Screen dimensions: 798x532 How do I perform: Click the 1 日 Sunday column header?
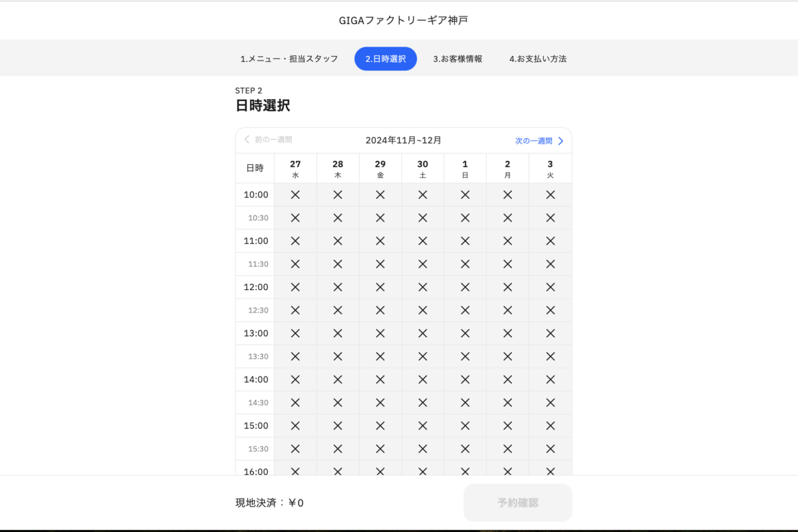point(465,169)
